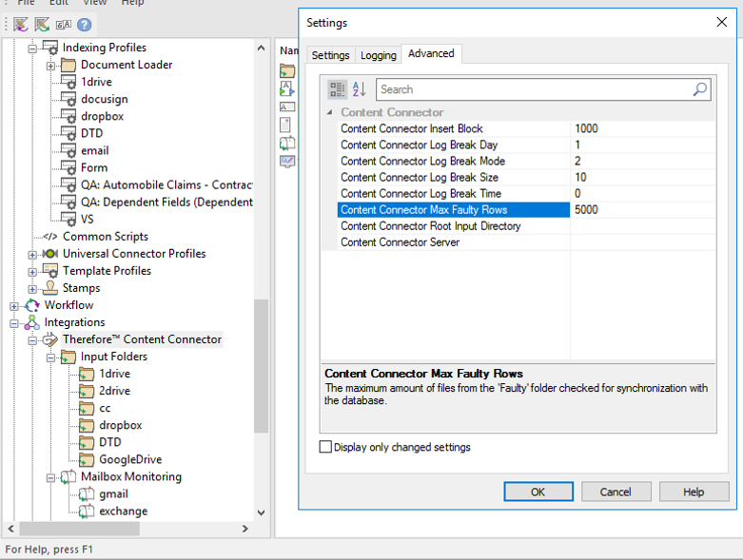Screen dimensions: 743x560
Task: Collapse the Input Folders tree node
Action: click(x=50, y=357)
